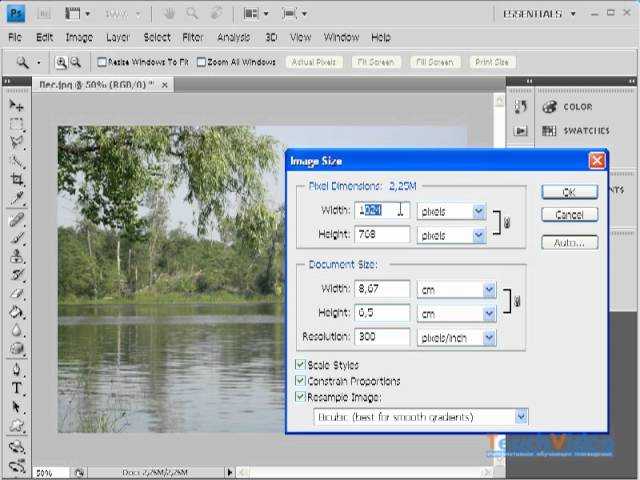This screenshot has height=480, width=640.
Task: Uncheck the Scale Styles checkbox
Action: 301,365
